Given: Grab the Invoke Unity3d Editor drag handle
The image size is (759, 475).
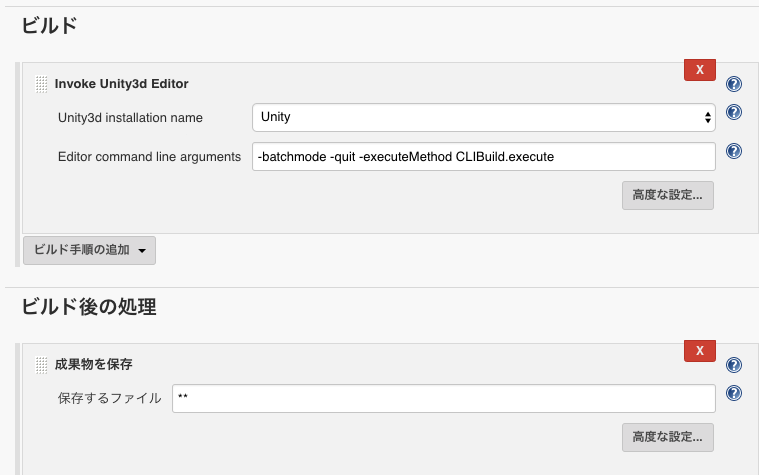Looking at the screenshot, I should 42,84.
